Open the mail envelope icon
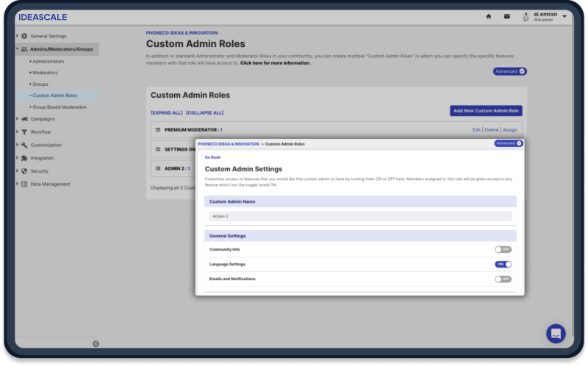This screenshot has height=366, width=588. point(506,16)
